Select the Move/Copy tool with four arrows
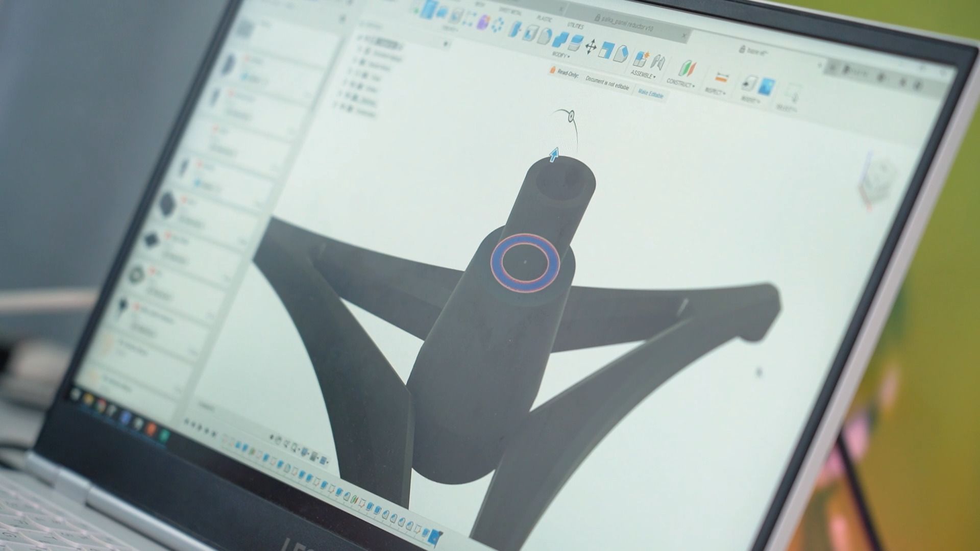This screenshot has width=980, height=551. 591,47
